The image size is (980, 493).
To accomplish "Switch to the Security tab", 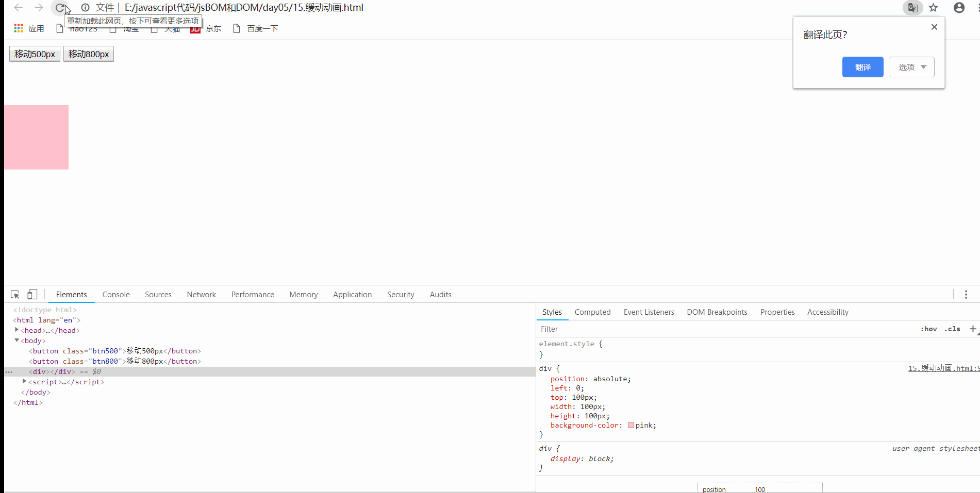I will pyautogui.click(x=401, y=295).
